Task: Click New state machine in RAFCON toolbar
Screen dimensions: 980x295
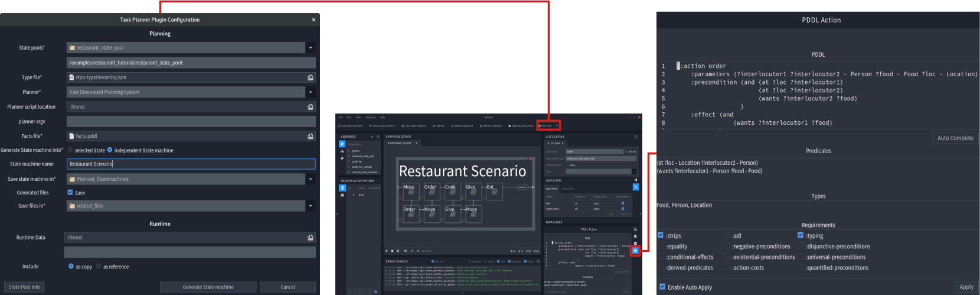Action: click(x=351, y=126)
